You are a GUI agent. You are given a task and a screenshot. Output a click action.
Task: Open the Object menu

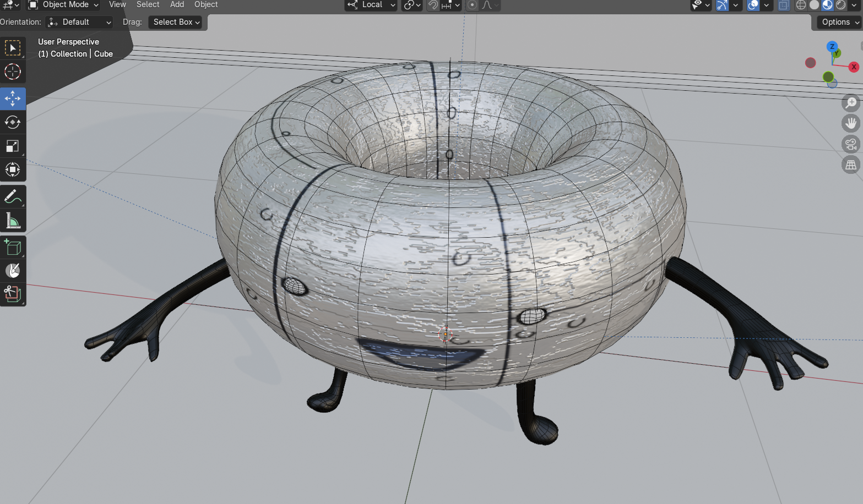click(206, 4)
